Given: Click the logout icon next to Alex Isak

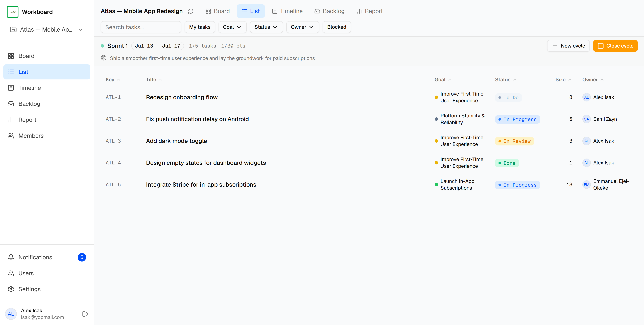Looking at the screenshot, I should click(x=85, y=314).
